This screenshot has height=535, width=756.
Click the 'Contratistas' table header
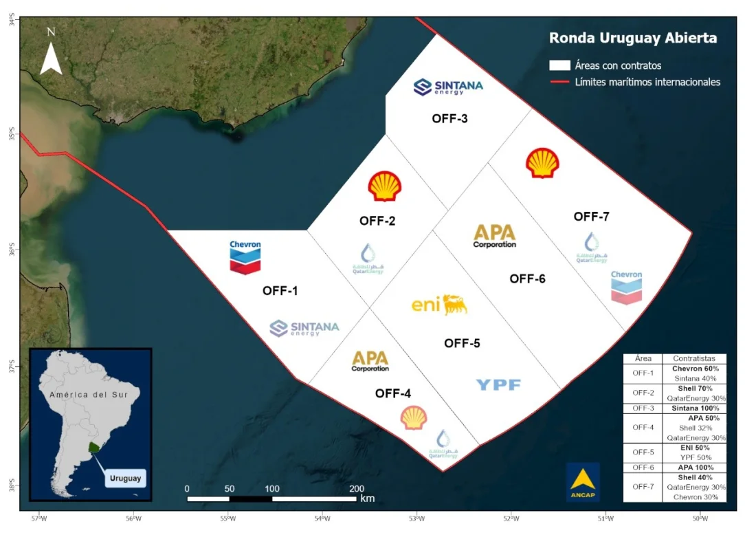(694, 358)
